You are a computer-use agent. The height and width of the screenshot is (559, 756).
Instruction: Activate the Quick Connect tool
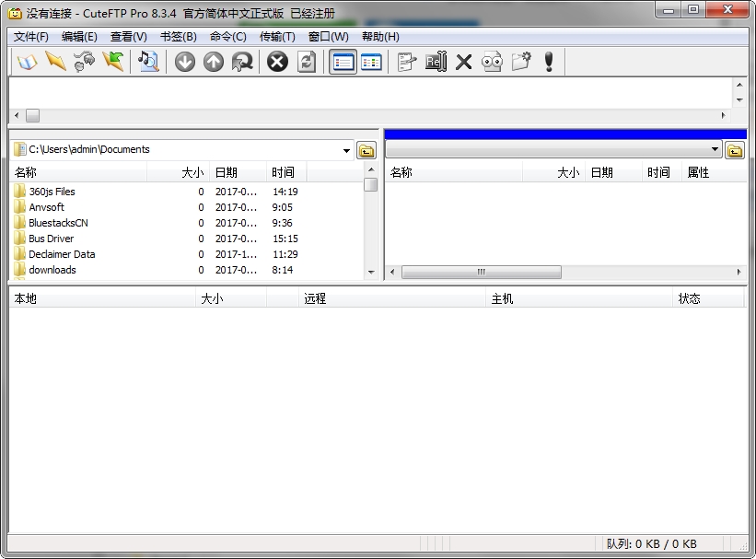click(x=57, y=62)
